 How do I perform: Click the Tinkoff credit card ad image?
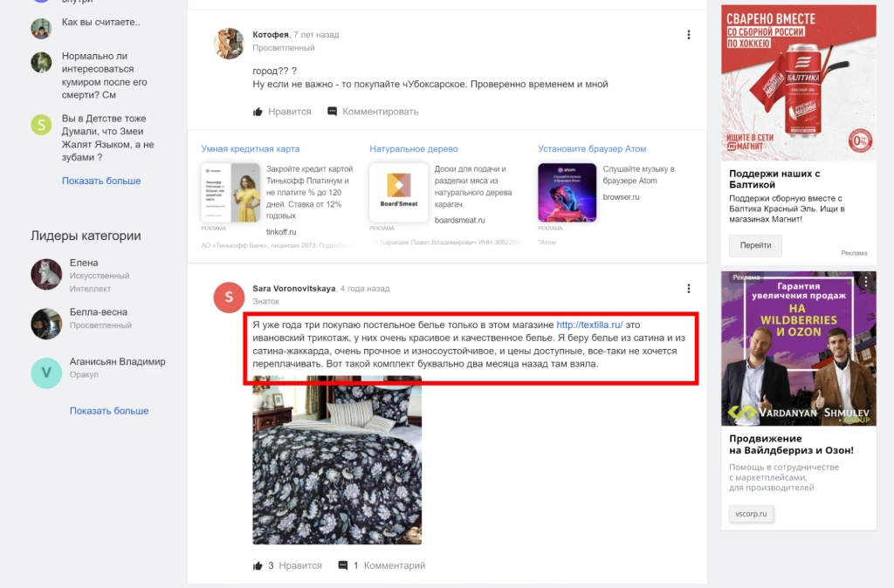coord(230,193)
